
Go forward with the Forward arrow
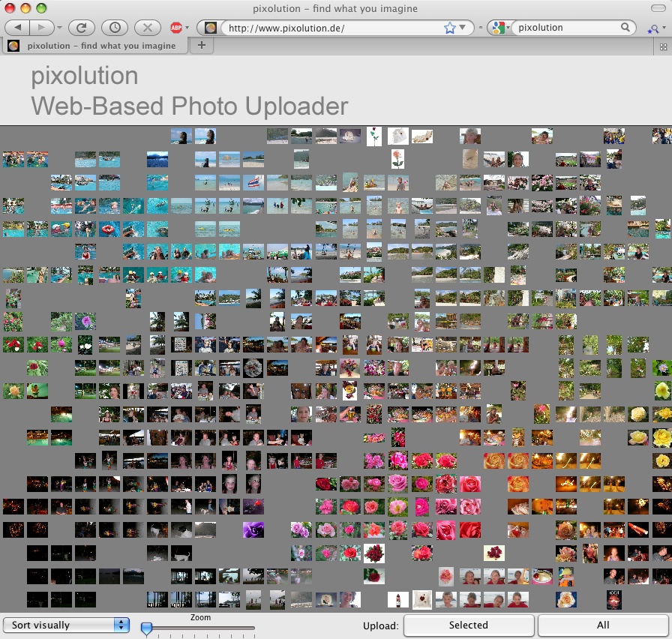pos(41,28)
